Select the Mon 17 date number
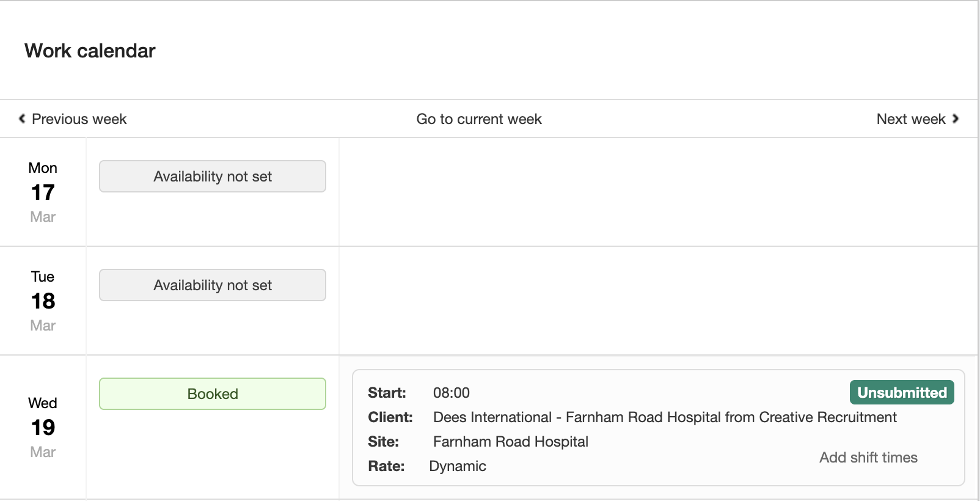This screenshot has height=501, width=980. (43, 192)
